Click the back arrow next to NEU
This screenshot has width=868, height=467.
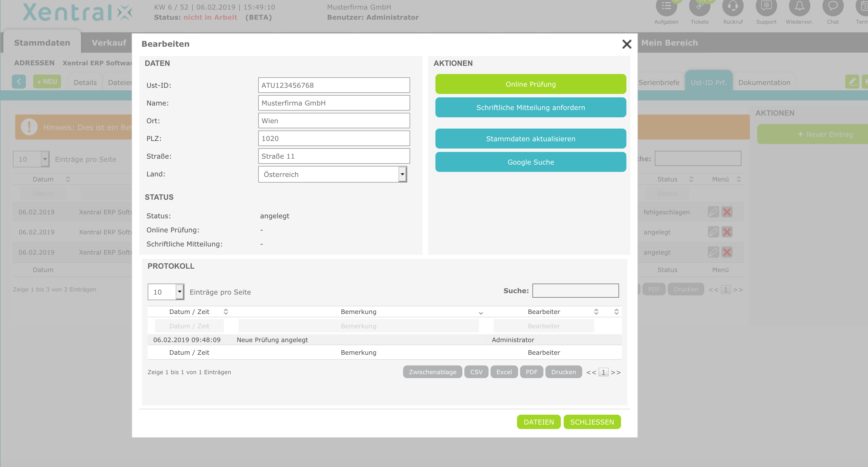click(19, 82)
